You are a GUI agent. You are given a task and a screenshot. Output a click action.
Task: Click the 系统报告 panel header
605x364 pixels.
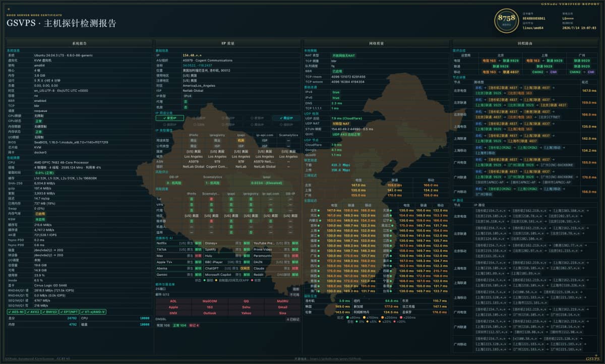coord(79,43)
